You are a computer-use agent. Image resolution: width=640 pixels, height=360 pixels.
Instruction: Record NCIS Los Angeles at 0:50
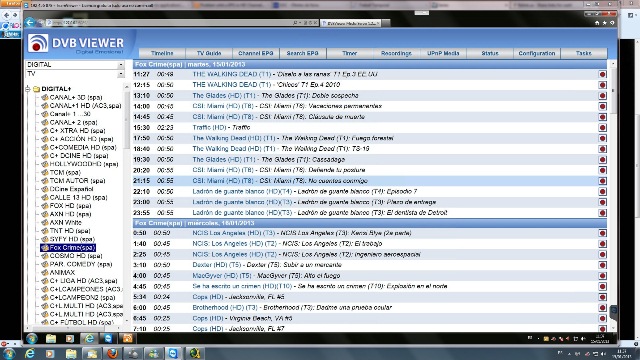[x=602, y=233]
